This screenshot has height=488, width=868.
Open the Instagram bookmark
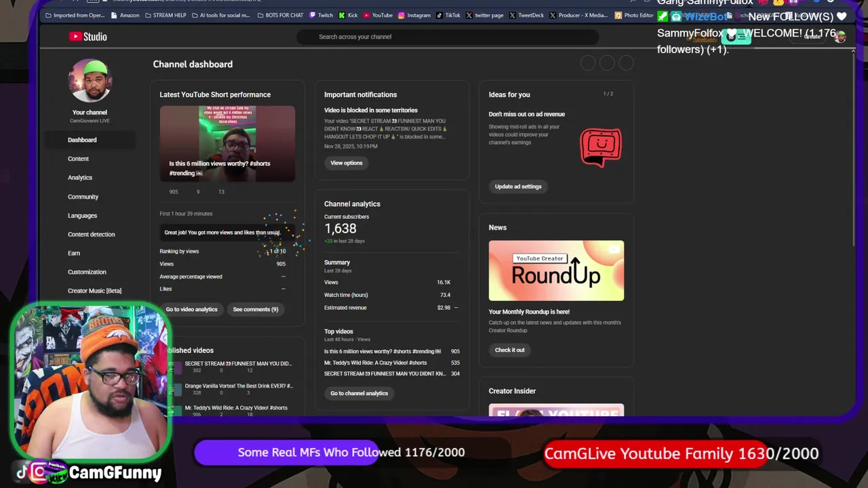(414, 15)
